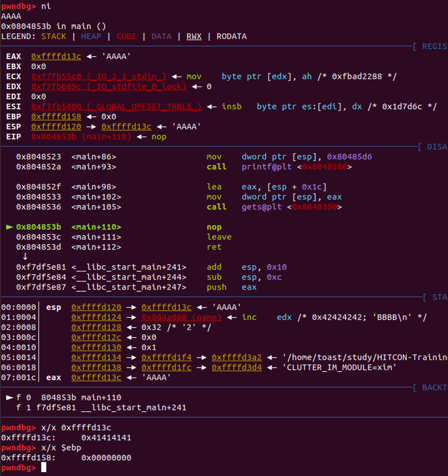Click the 'ni' command at the top

pyautogui.click(x=46, y=6)
